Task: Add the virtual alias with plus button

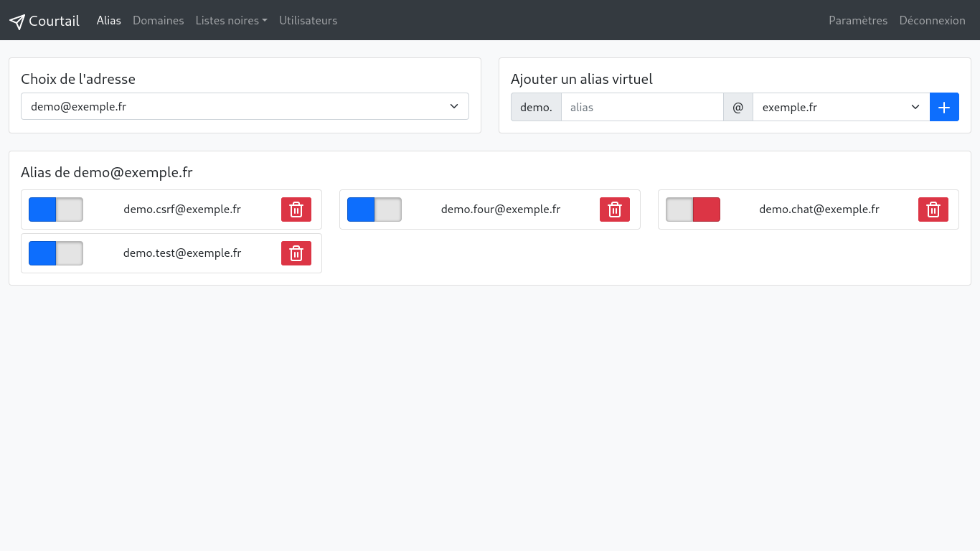Action: (x=944, y=107)
